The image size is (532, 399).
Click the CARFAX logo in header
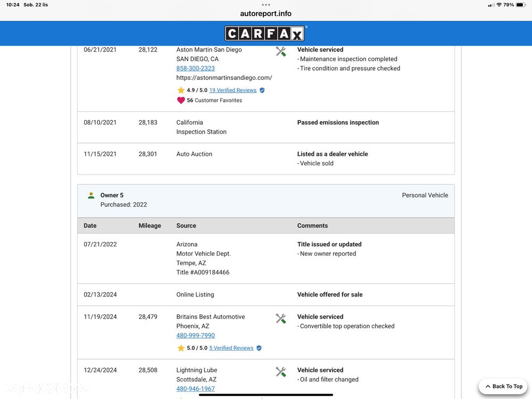265,34
